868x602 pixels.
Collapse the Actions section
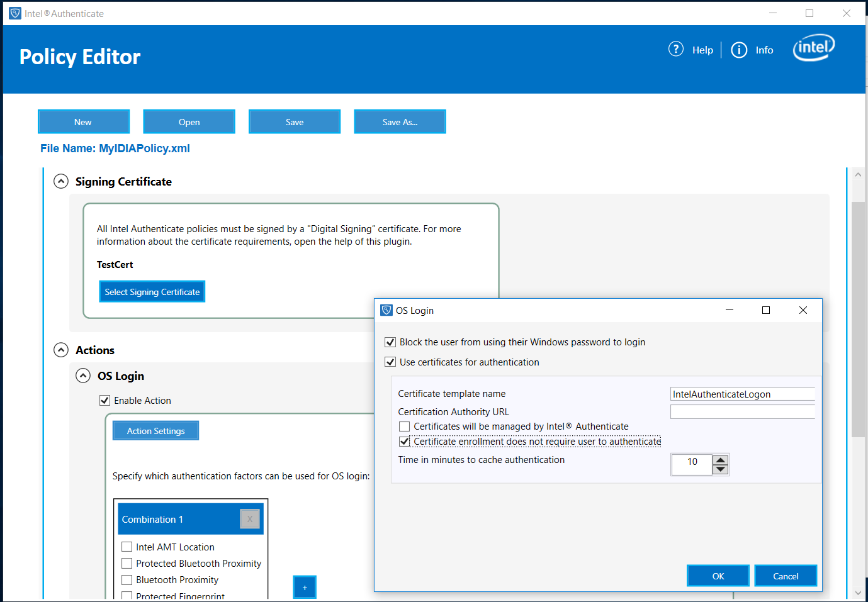pos(61,350)
